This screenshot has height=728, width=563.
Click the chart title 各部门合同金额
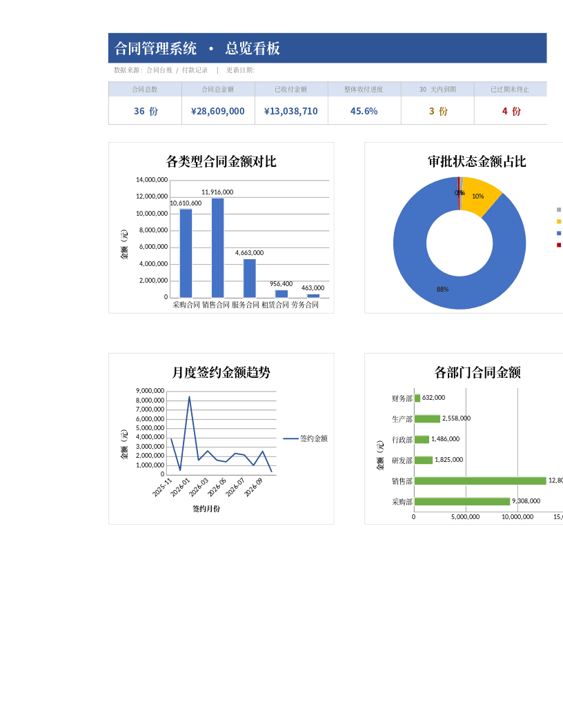[x=477, y=372]
